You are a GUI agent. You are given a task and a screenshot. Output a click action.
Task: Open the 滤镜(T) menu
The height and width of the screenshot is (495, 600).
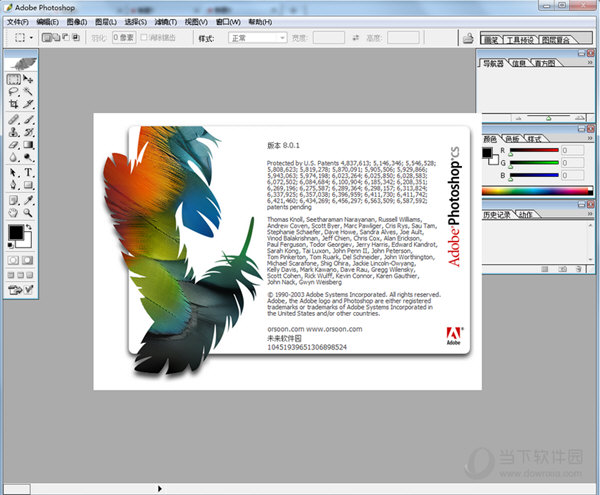pos(166,22)
